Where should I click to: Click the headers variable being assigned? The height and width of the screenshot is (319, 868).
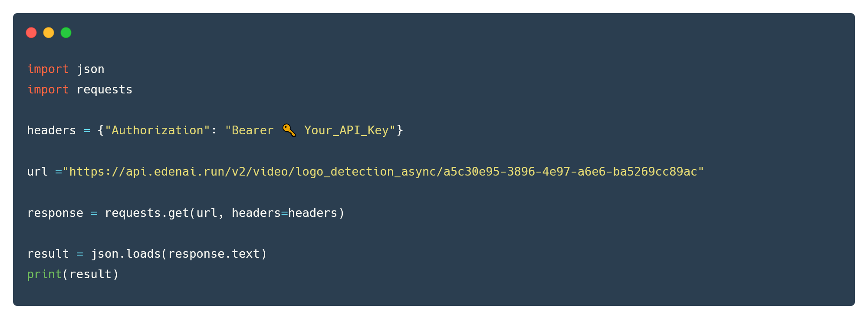tap(51, 130)
